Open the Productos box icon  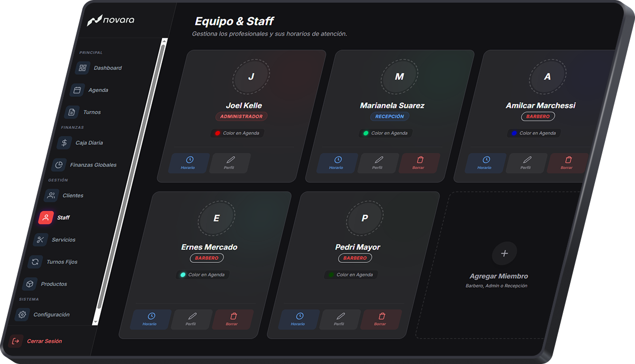coord(30,284)
